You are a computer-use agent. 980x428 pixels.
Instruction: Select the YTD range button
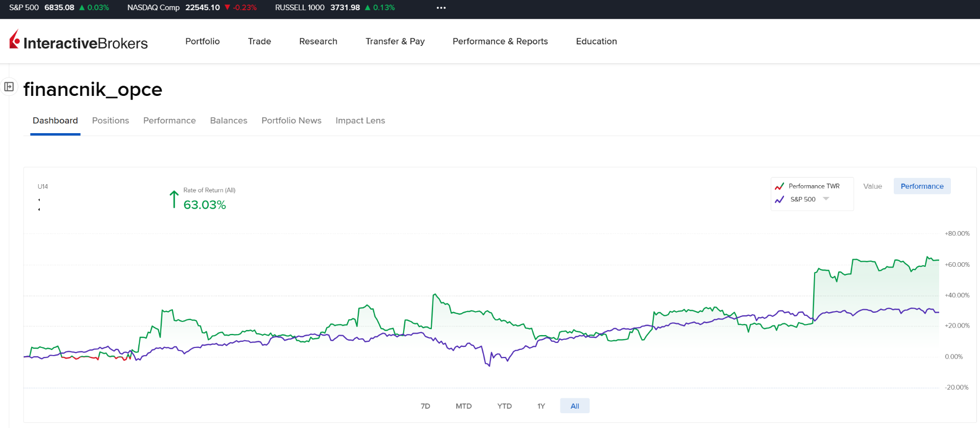504,406
